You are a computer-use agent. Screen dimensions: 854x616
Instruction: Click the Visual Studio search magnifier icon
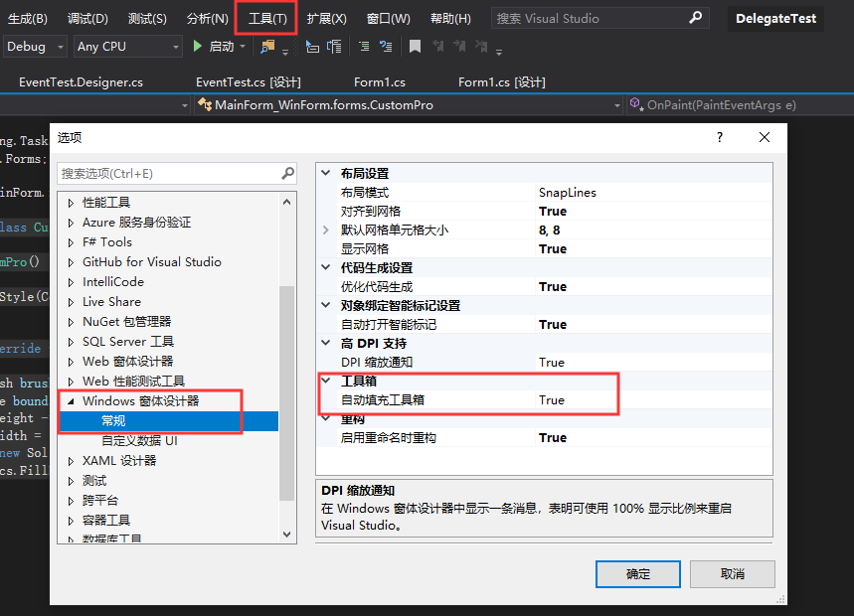[696, 18]
